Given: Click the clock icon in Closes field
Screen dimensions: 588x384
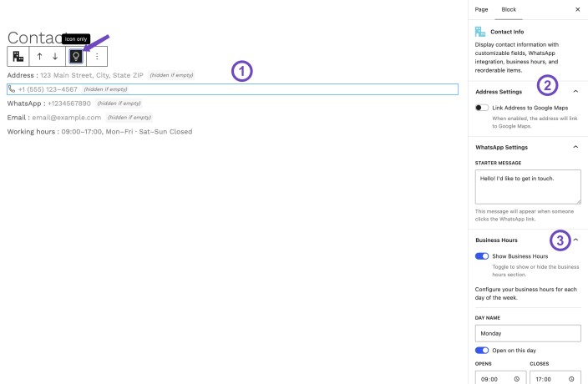Looking at the screenshot, I should point(571,379).
